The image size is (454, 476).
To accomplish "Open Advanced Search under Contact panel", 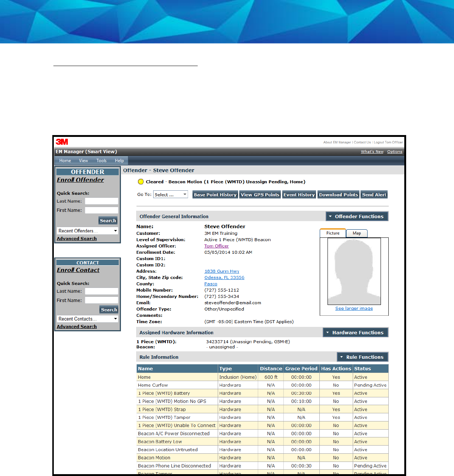I will pos(77,326).
